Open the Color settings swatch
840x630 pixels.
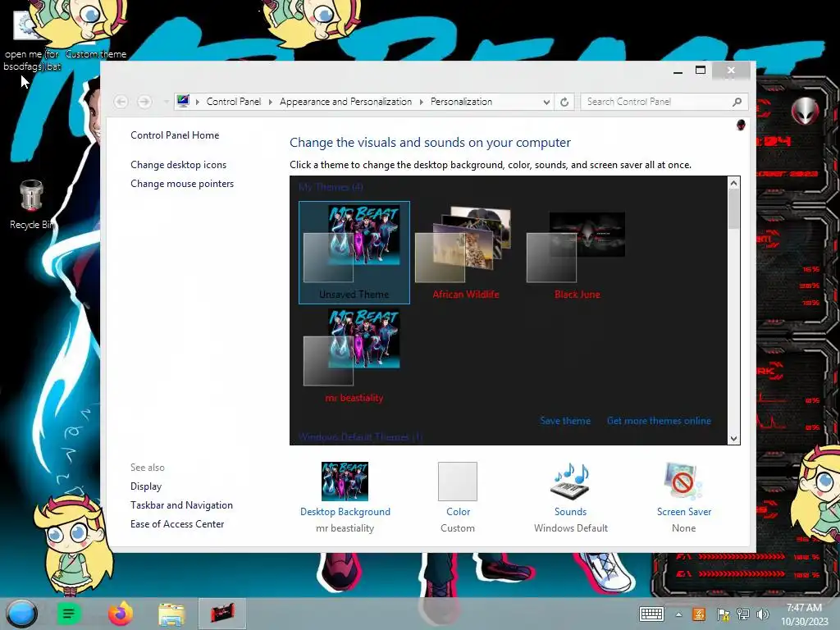point(458,481)
